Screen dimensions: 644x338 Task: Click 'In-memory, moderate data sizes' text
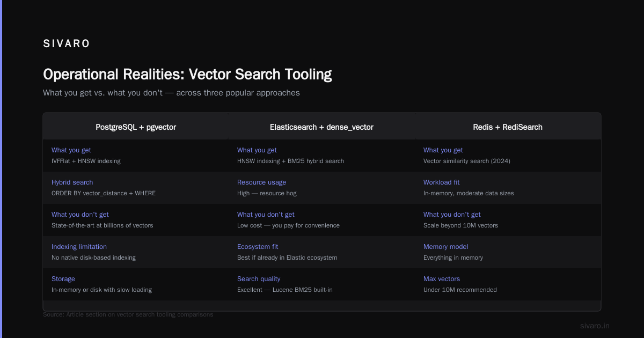[469, 193]
